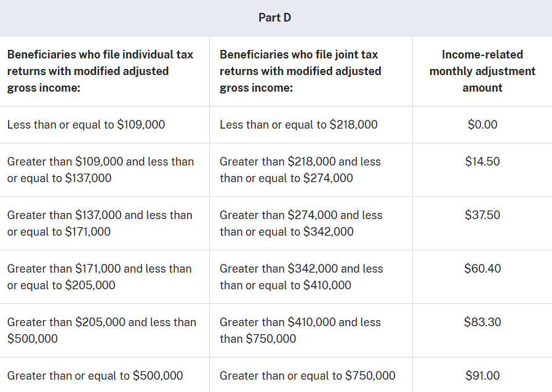Select the Greater than or equal to $750,000 cell
The width and height of the screenshot is (552, 392).
[307, 376]
